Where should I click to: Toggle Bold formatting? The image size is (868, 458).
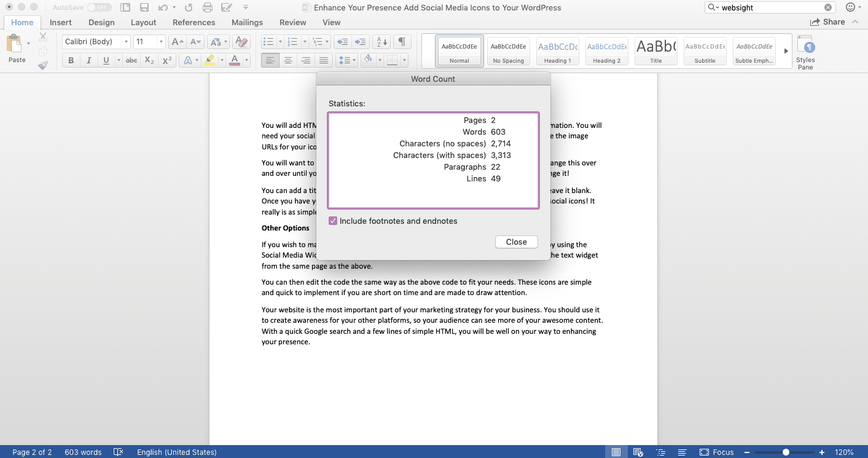tap(71, 60)
